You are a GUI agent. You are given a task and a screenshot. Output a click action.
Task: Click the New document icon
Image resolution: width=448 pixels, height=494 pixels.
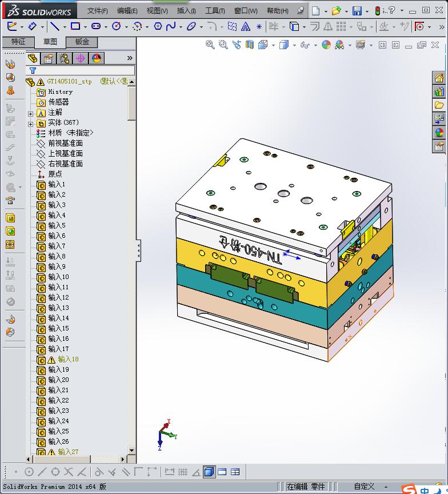tap(315, 11)
